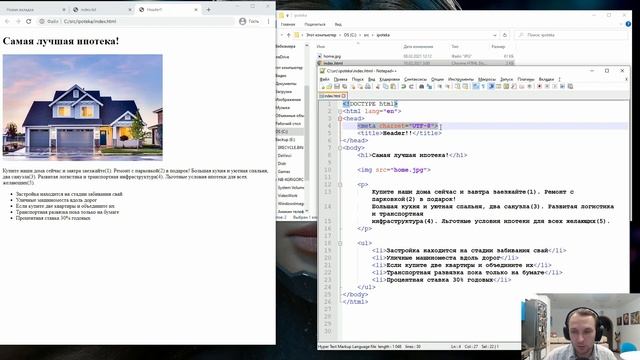This screenshot has width=640, height=360.
Task: Open a new Chrome tab with plus button
Action: (209, 9)
